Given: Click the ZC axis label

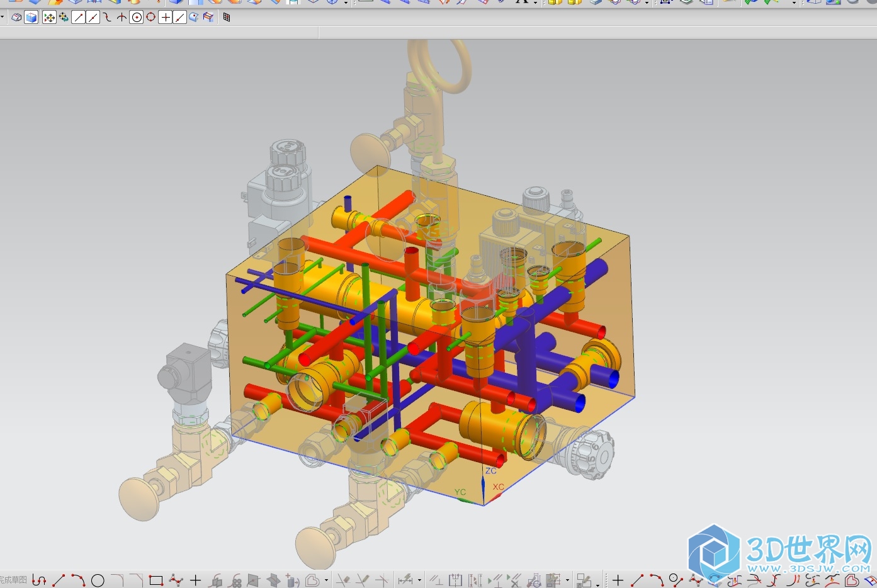Looking at the screenshot, I should [x=491, y=470].
